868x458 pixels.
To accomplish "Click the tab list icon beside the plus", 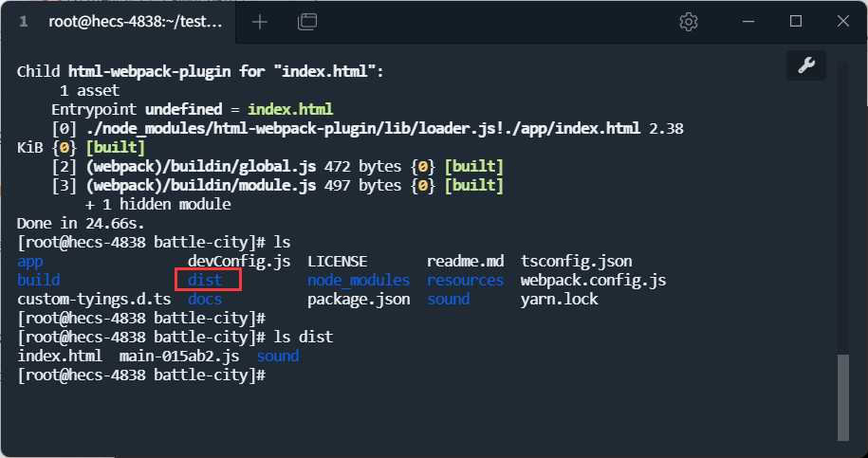I will click(x=306, y=22).
